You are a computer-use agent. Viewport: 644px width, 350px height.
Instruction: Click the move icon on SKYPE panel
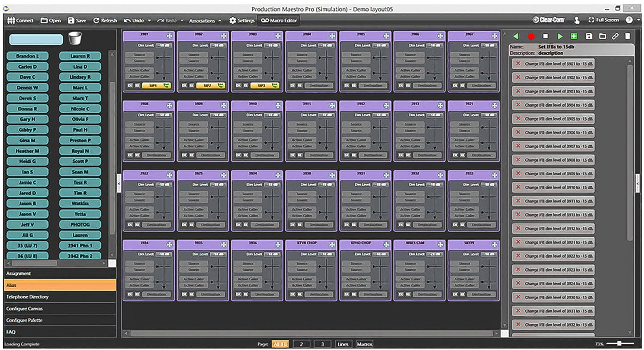tap(495, 244)
